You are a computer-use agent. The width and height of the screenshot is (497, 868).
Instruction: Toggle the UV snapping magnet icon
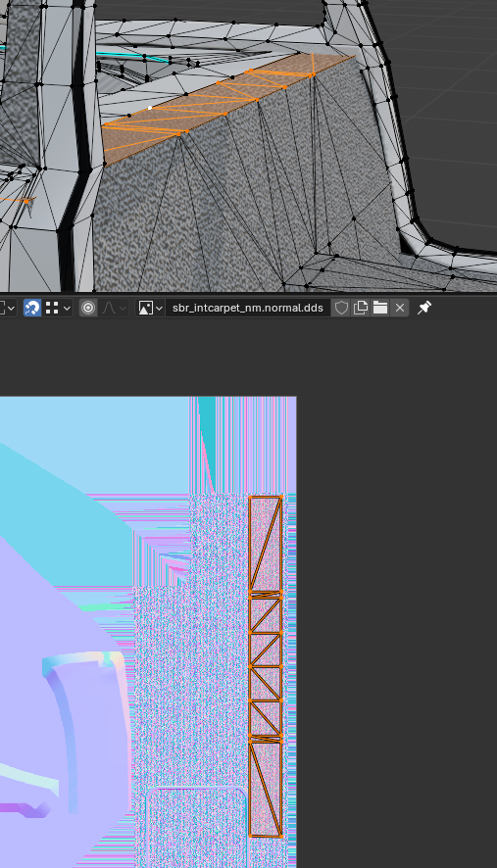point(32,308)
